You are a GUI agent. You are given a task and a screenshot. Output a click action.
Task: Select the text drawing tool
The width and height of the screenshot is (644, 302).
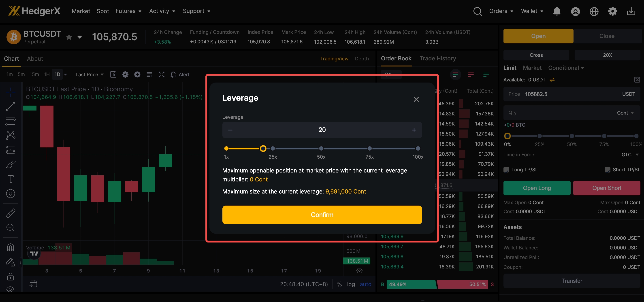(11, 179)
